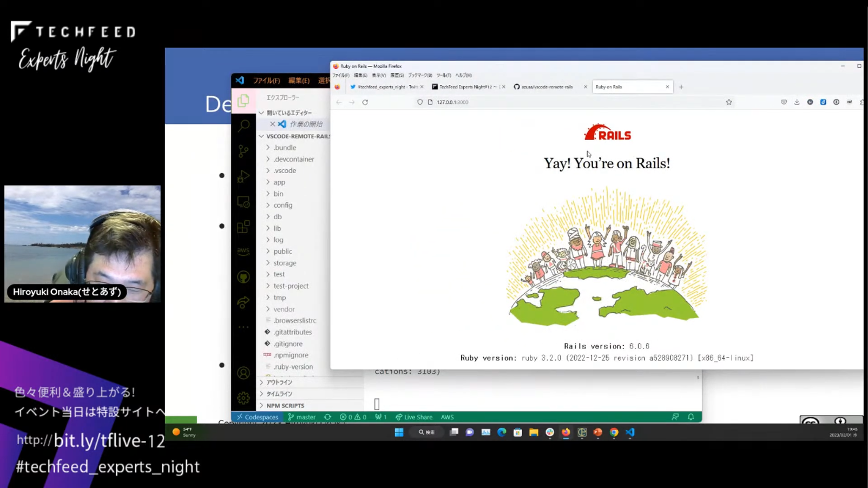Open Slack from the taskbar
Viewport: 868px width, 488px height.
550,432
